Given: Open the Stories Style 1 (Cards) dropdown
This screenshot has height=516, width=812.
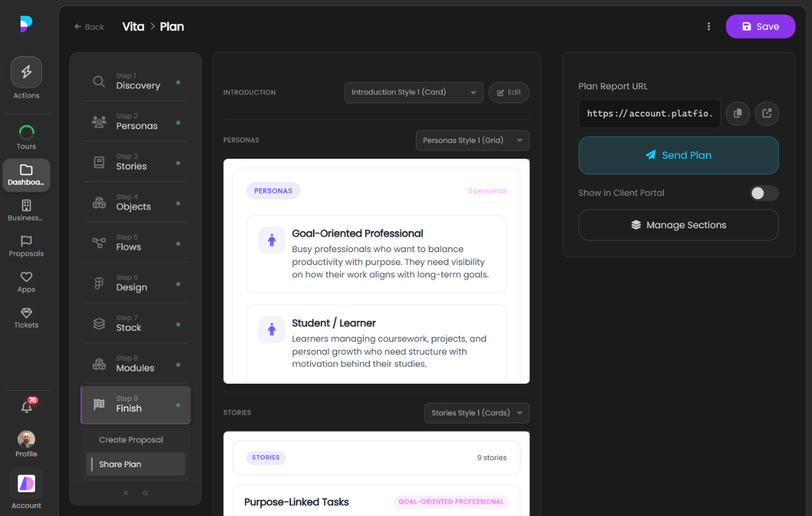Looking at the screenshot, I should coord(476,413).
